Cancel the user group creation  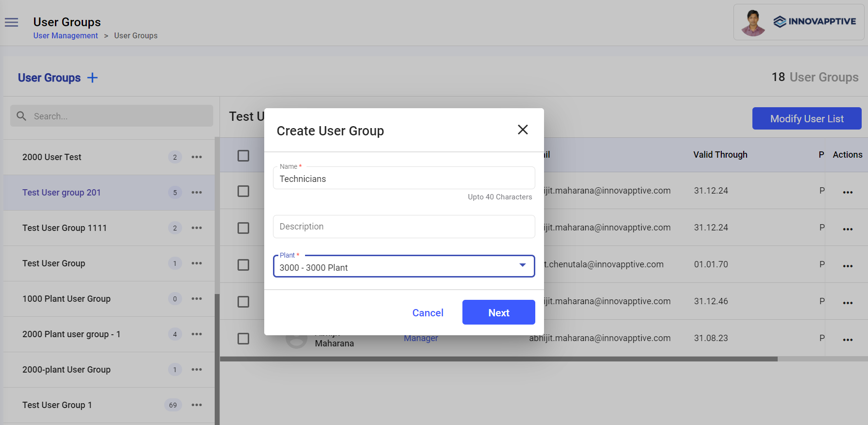point(427,313)
